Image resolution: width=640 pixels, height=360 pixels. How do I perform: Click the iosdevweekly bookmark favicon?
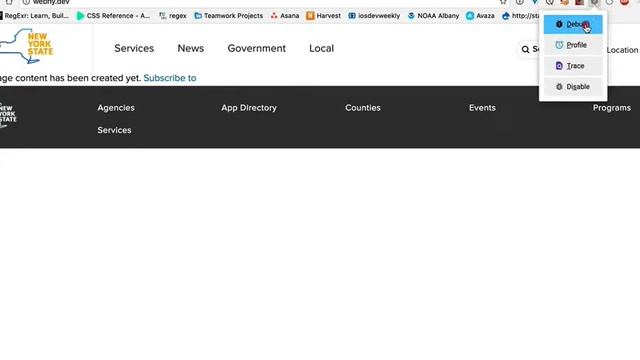tap(352, 16)
